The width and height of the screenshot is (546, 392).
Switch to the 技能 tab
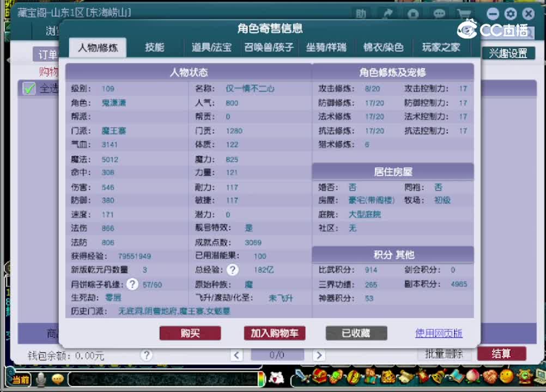tap(155, 47)
